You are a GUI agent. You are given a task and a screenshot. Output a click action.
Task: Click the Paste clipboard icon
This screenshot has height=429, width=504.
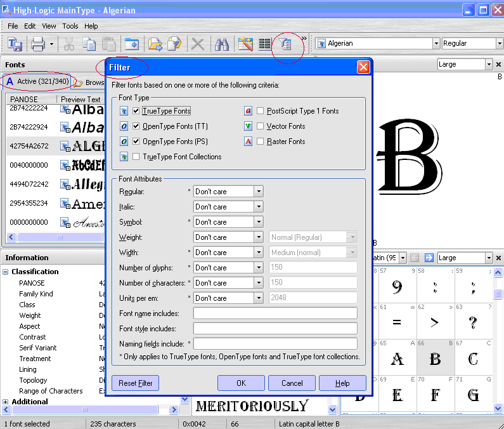coord(109,44)
